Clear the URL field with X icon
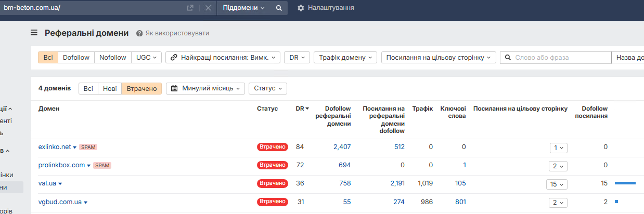The width and height of the screenshot is (644, 214). click(x=208, y=8)
